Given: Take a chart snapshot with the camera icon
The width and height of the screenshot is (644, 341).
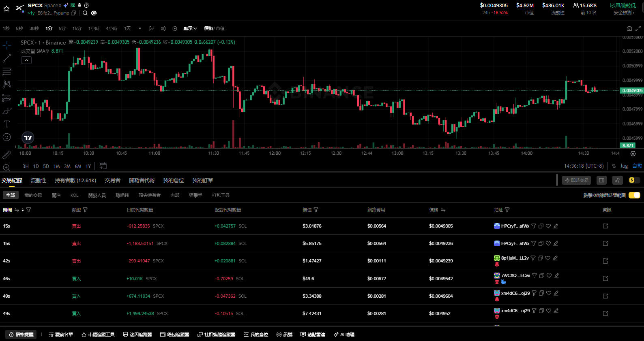Looking at the screenshot, I should point(629,29).
